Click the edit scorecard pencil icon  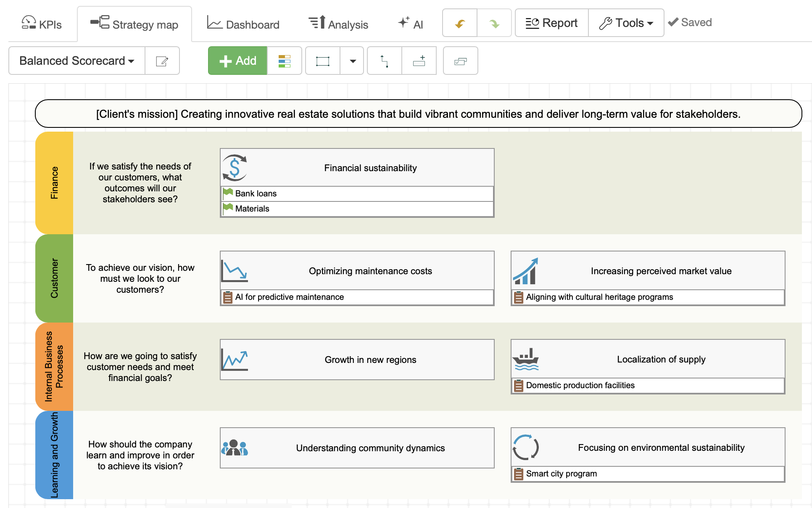(162, 61)
